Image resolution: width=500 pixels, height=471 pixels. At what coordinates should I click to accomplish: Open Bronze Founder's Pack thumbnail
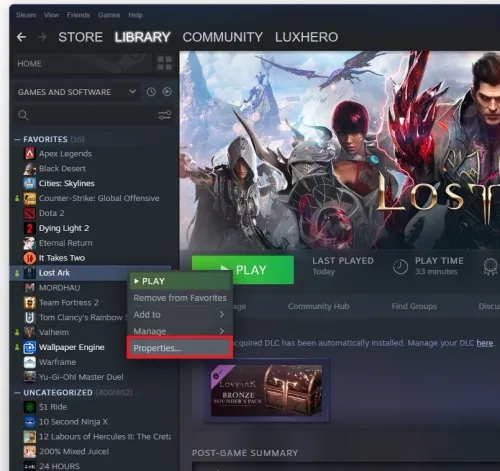[x=266, y=390]
